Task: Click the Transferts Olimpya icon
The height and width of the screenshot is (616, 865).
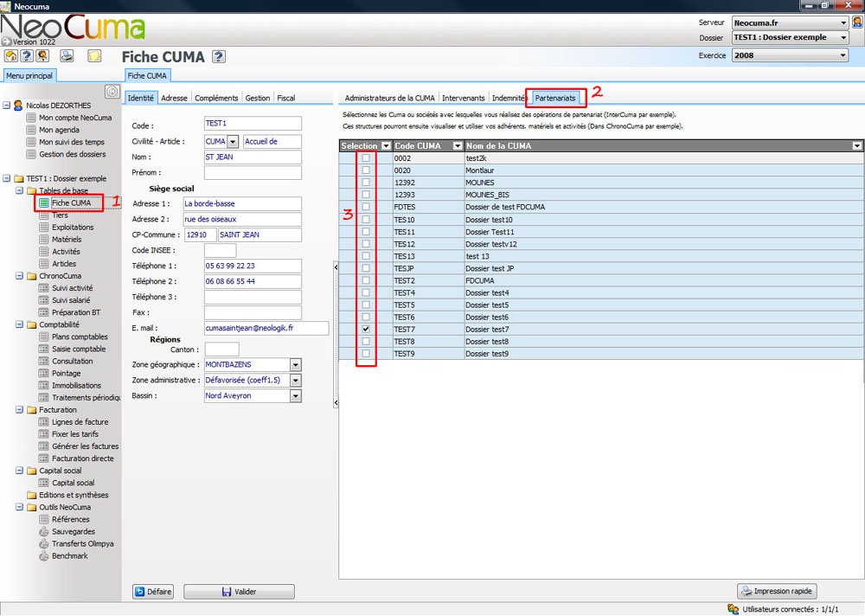Action: [x=44, y=543]
